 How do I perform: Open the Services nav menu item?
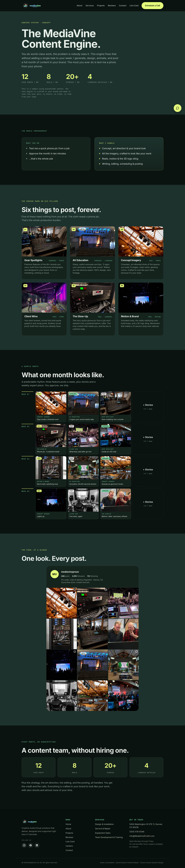pyautogui.click(x=89, y=6)
